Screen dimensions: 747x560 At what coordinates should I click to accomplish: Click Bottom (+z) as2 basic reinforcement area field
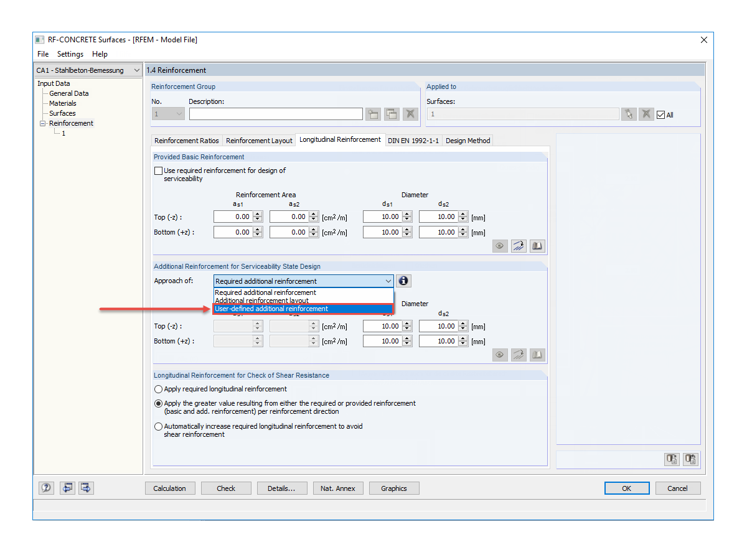coord(289,232)
